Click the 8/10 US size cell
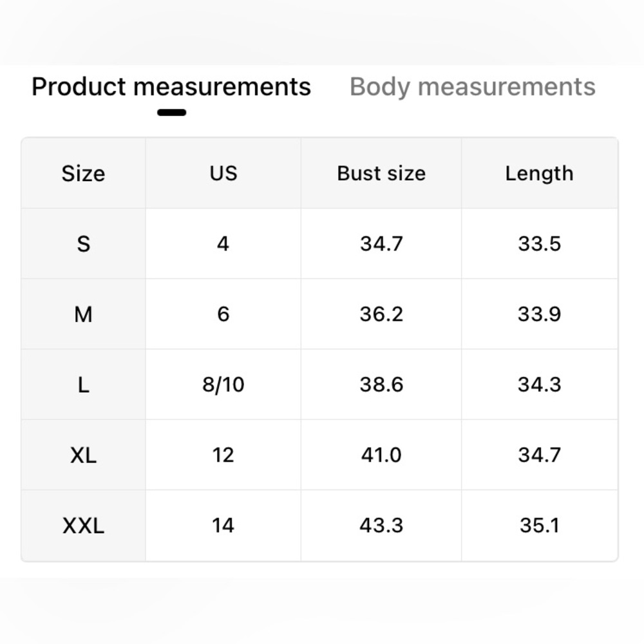The image size is (644, 644). point(223,384)
